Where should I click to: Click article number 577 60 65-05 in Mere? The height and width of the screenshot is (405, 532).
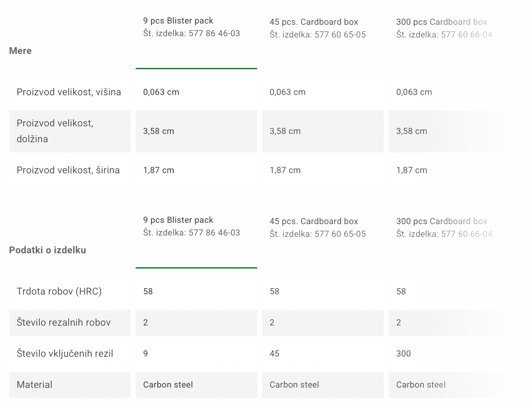pyautogui.click(x=340, y=35)
